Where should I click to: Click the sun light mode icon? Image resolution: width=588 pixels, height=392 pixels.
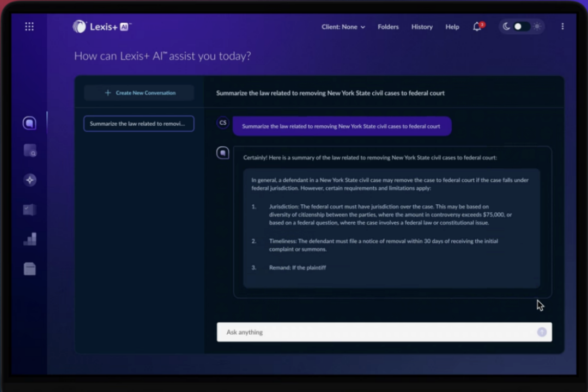tap(537, 27)
